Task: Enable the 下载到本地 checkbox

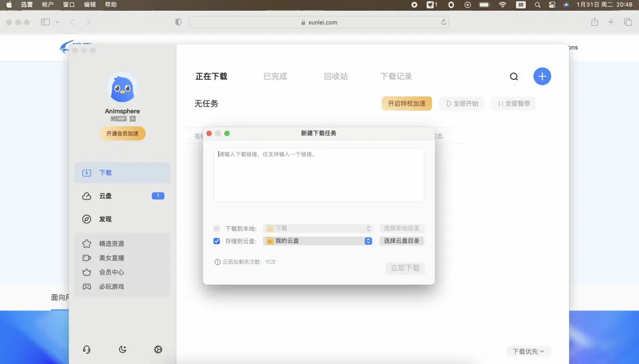Action: coord(217,229)
